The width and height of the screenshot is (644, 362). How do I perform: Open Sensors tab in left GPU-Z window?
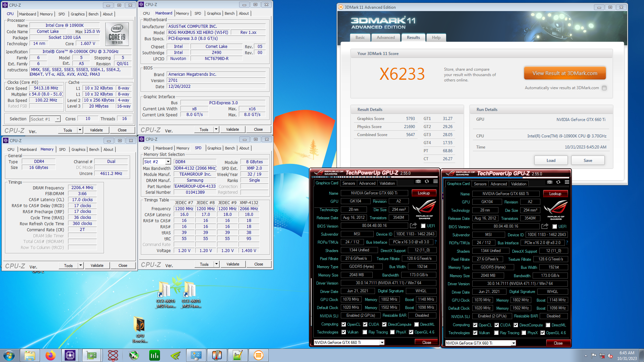click(x=348, y=183)
